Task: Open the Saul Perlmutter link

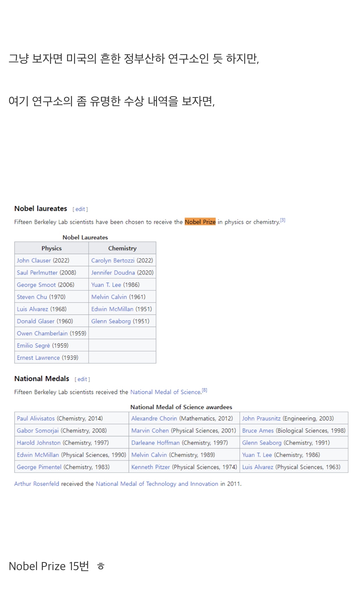Action: tap(37, 273)
